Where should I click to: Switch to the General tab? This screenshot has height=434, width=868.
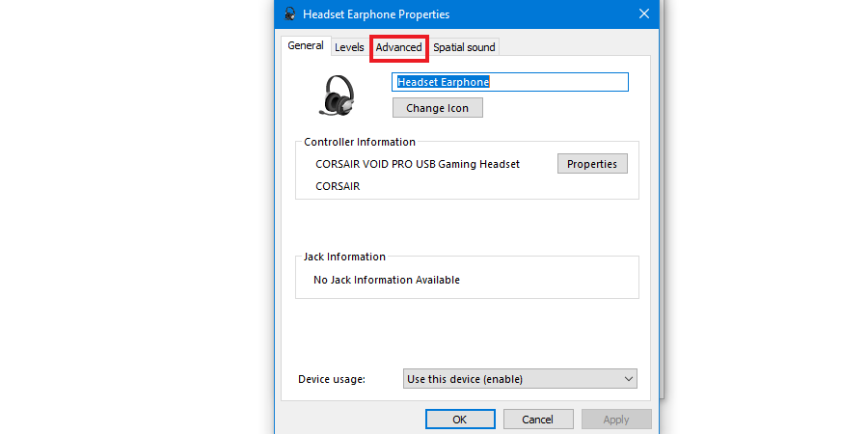coord(306,46)
